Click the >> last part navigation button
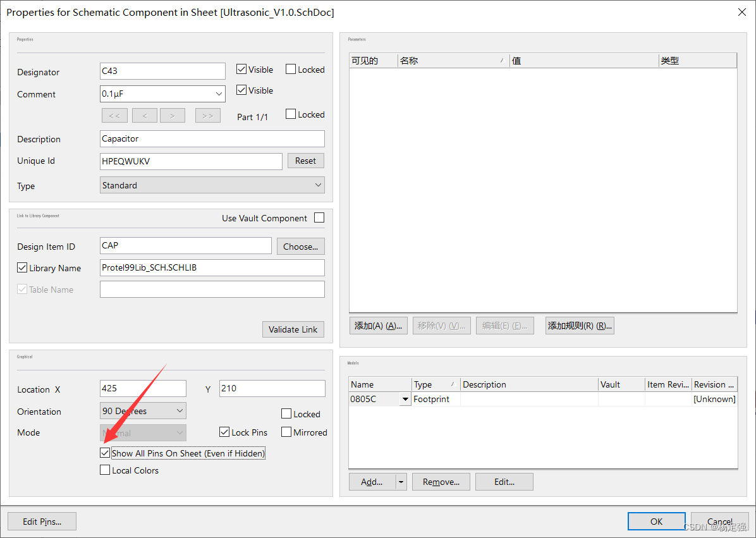This screenshot has width=756, height=538. pos(208,116)
